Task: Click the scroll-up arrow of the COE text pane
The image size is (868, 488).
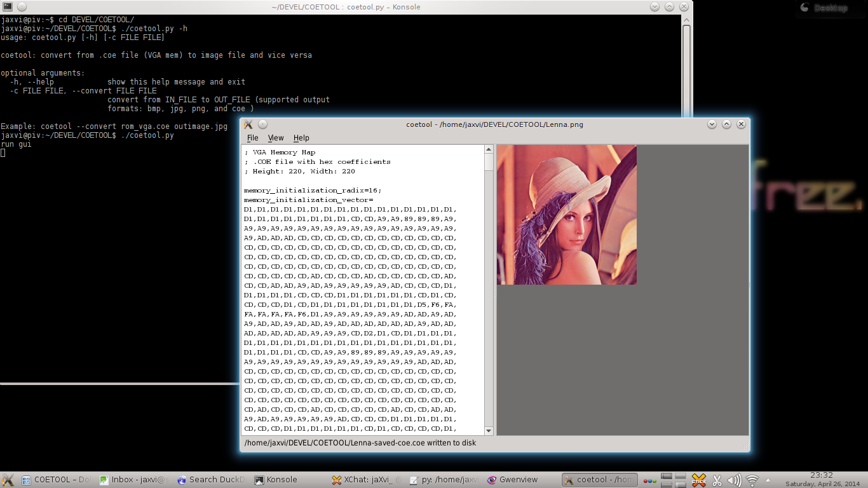Action: [489, 149]
